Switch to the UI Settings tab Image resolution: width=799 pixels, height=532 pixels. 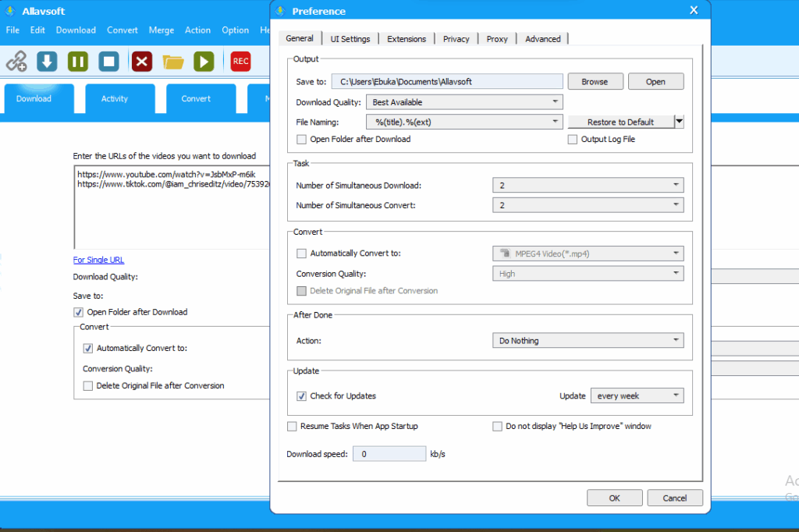click(350, 39)
